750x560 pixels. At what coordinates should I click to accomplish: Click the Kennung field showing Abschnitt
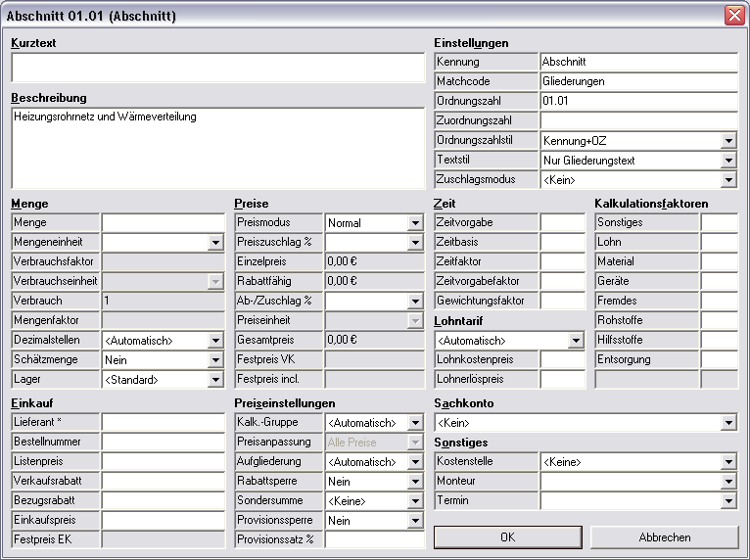(639, 62)
